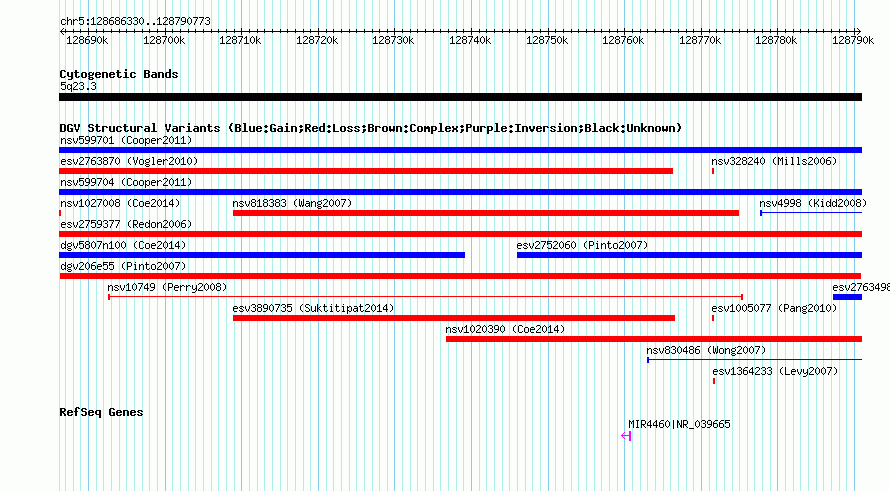Select the short esv2763498 blue bar
Viewport: 890px width, 491px height.
pos(847,297)
